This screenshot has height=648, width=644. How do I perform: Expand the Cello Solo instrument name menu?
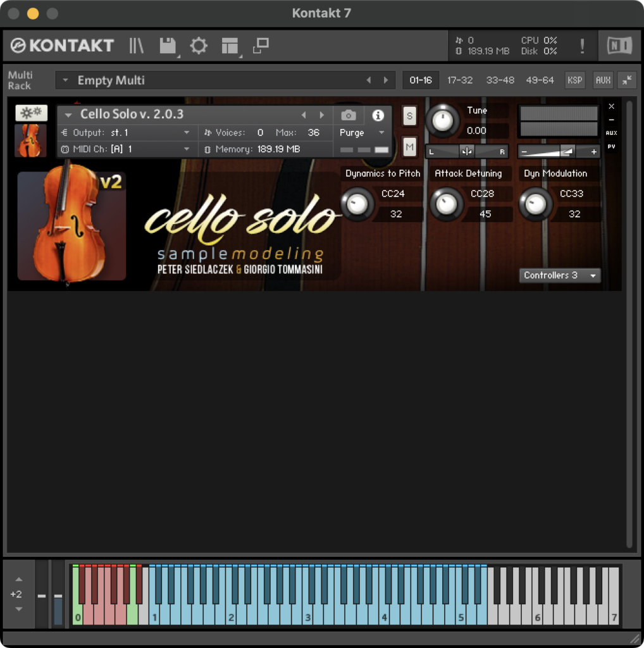(x=68, y=115)
